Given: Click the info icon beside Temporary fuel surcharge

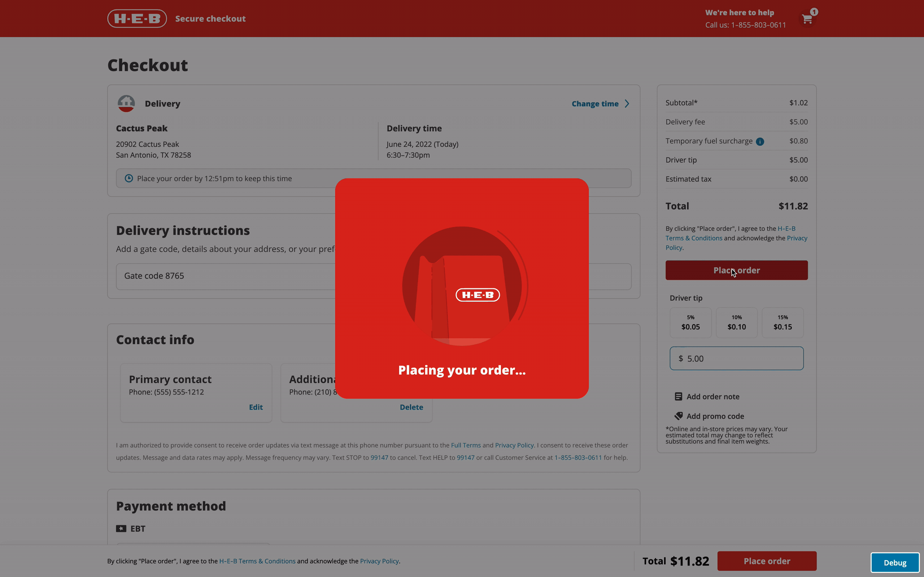Looking at the screenshot, I should click(760, 141).
